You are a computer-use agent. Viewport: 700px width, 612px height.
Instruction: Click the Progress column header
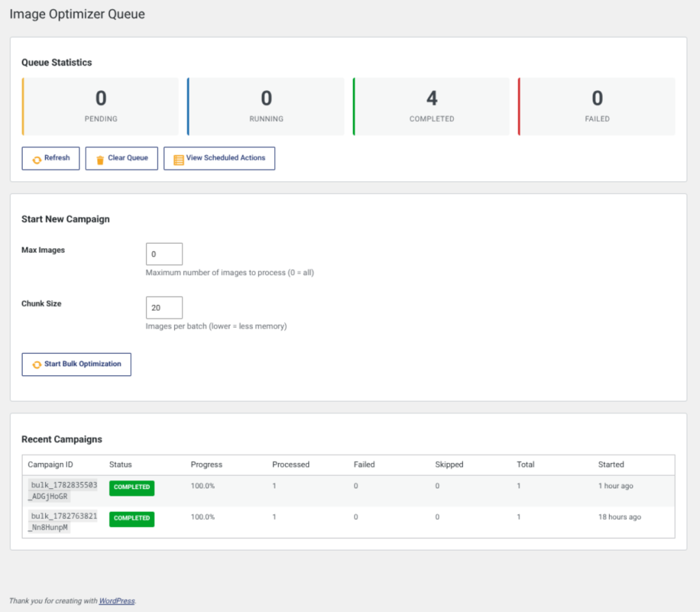point(206,464)
